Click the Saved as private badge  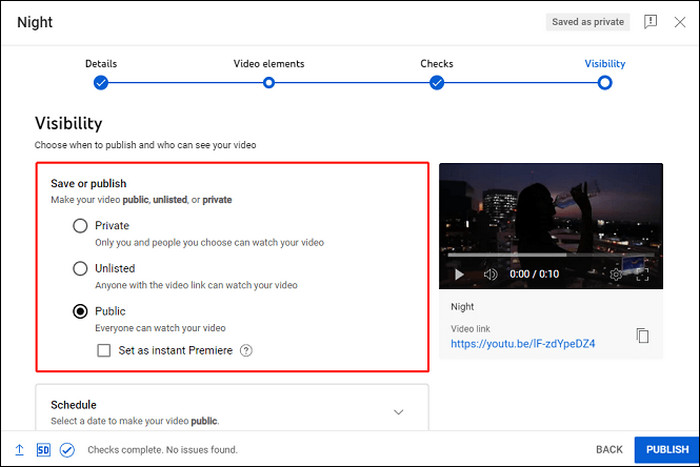point(588,22)
